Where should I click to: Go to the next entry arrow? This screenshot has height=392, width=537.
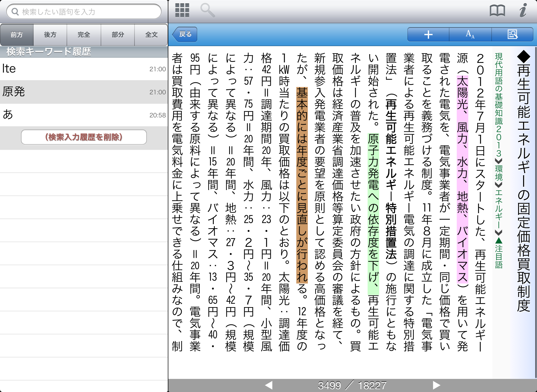[436, 385]
